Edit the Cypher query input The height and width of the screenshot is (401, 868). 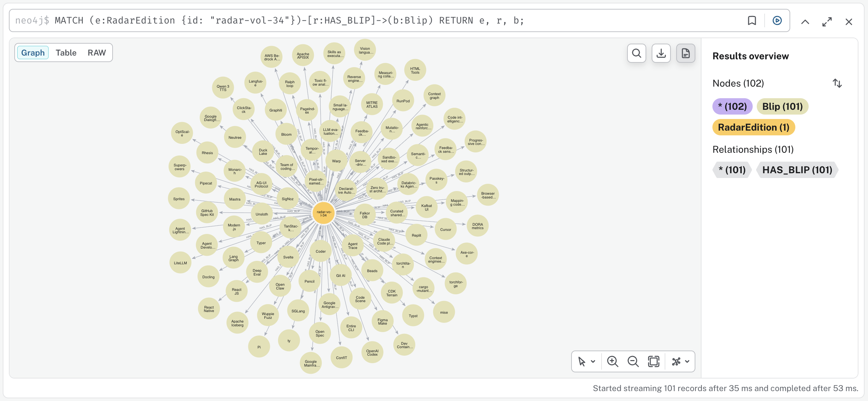click(375, 21)
